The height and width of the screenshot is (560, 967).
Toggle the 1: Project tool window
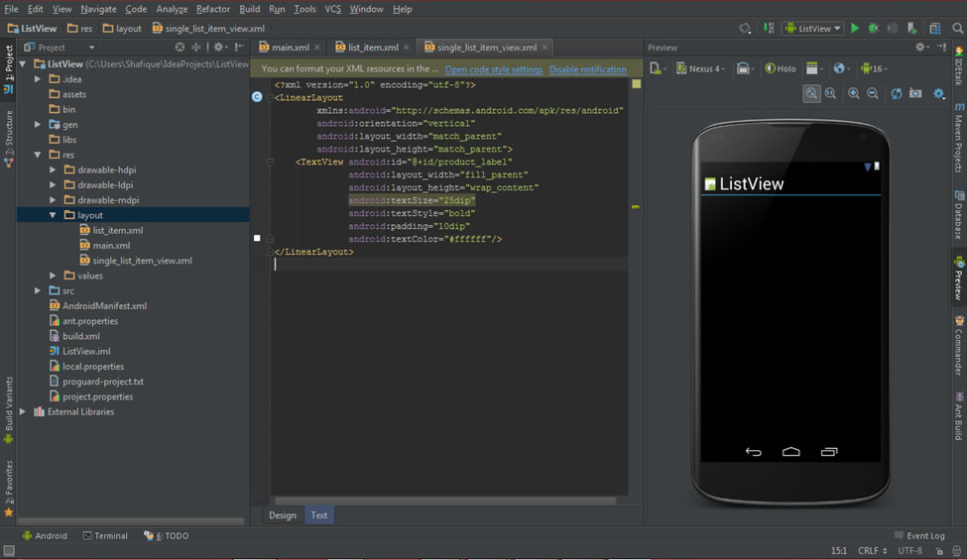[9, 68]
